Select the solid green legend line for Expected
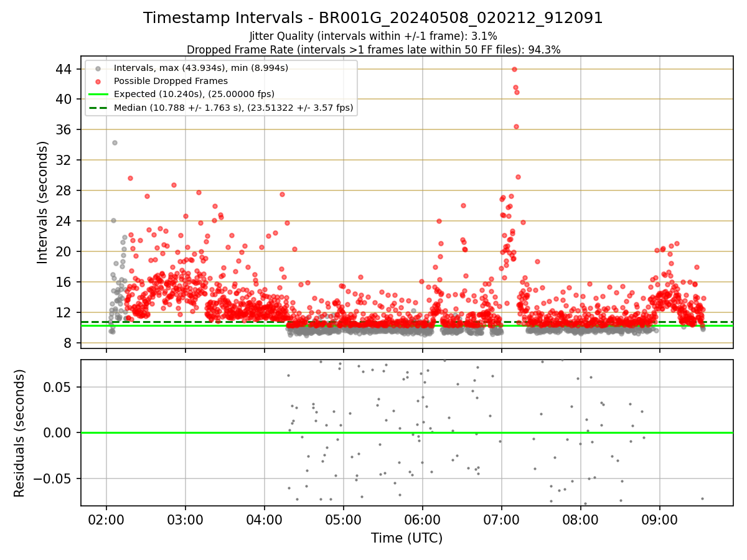 [x=98, y=95]
